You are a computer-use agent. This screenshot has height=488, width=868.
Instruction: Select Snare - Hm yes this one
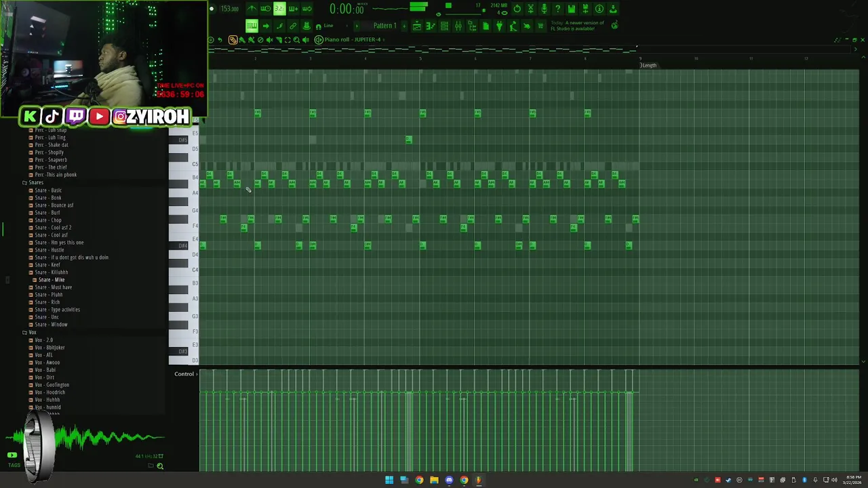click(60, 243)
